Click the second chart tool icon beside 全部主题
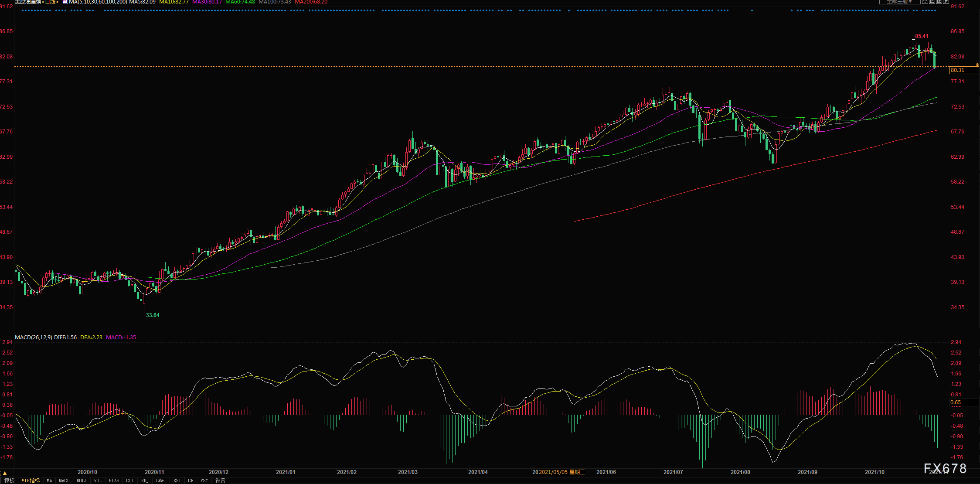 tap(932, 2)
